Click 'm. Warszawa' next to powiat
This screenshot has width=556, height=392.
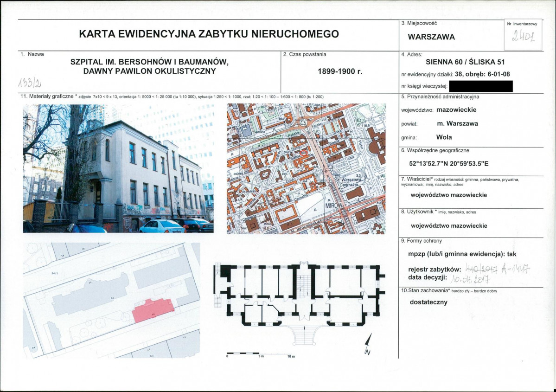(x=457, y=123)
